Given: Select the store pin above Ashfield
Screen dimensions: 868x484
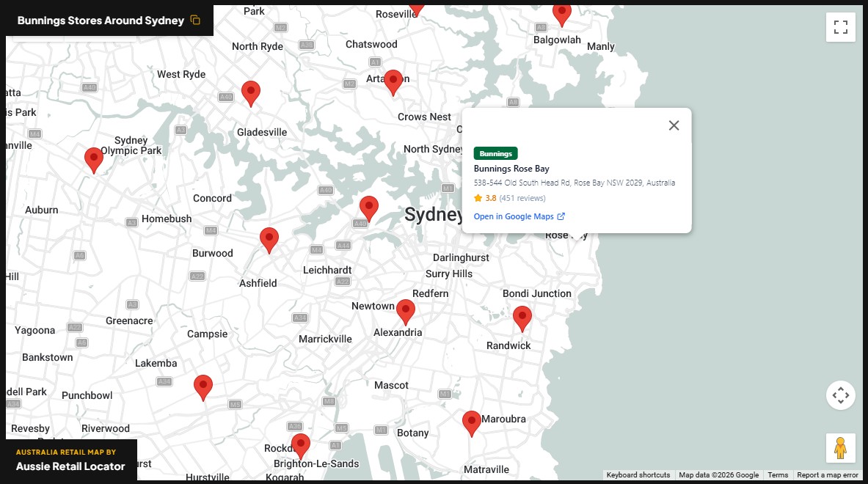Looking at the screenshot, I should [x=269, y=241].
